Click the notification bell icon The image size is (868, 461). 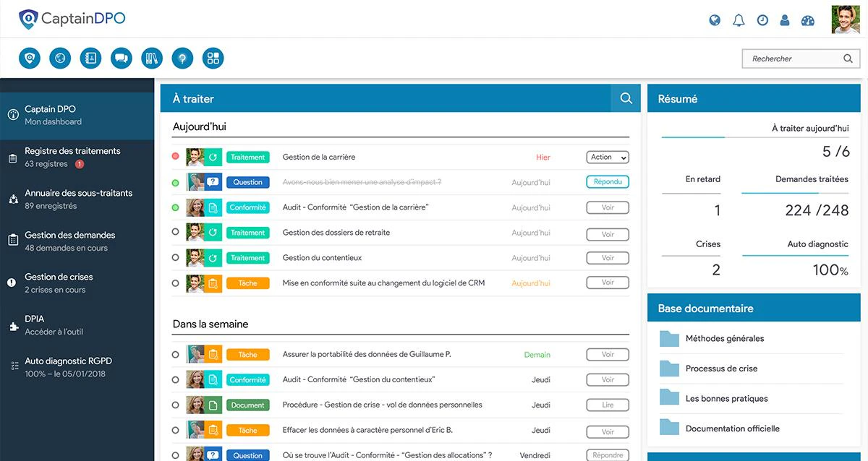(x=739, y=20)
